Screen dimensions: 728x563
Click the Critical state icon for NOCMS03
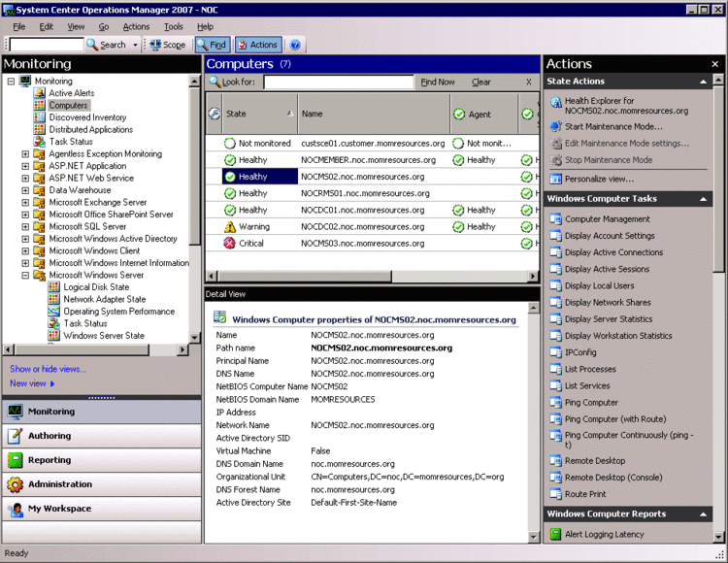click(x=230, y=244)
